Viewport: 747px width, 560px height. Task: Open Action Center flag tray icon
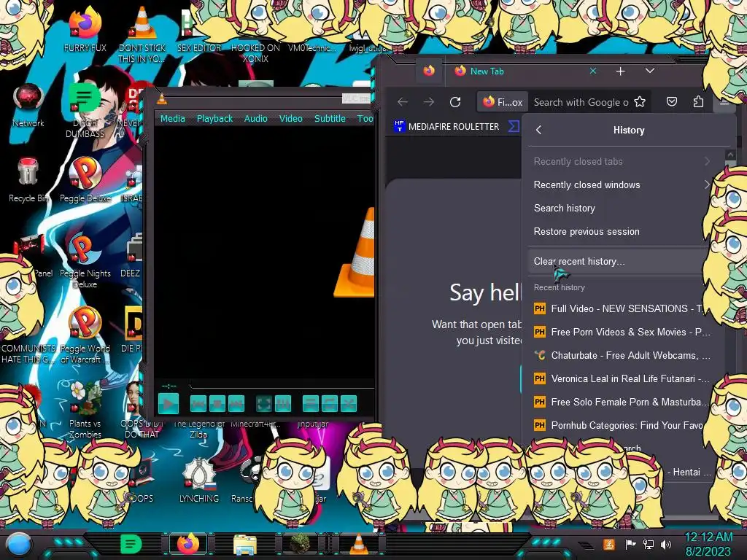630,544
